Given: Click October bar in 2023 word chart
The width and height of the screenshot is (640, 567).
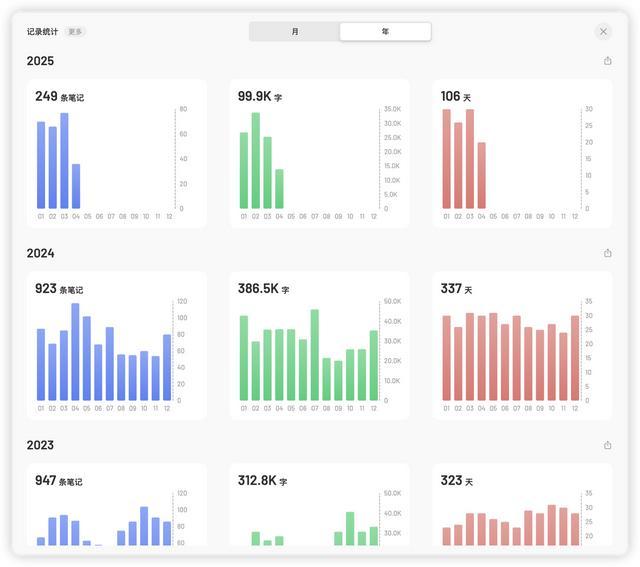Looking at the screenshot, I should tap(350, 529).
